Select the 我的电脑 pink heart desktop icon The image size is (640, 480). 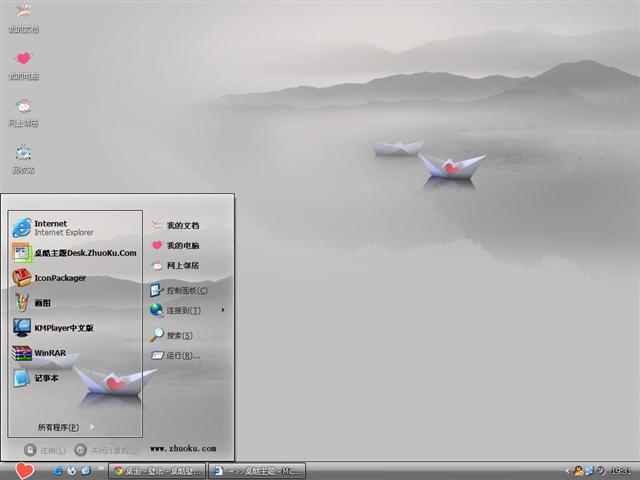pos(24,65)
